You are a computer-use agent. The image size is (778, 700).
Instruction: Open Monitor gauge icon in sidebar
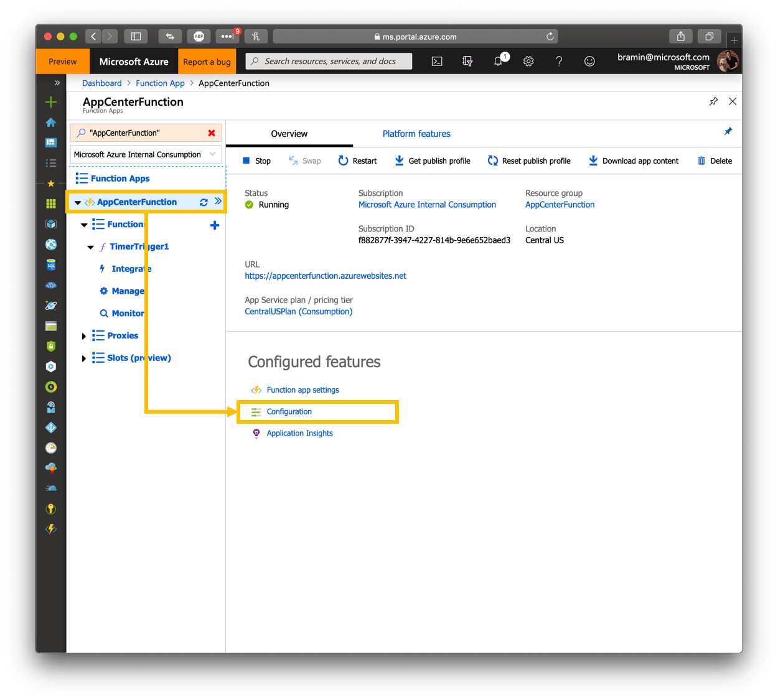click(51, 448)
